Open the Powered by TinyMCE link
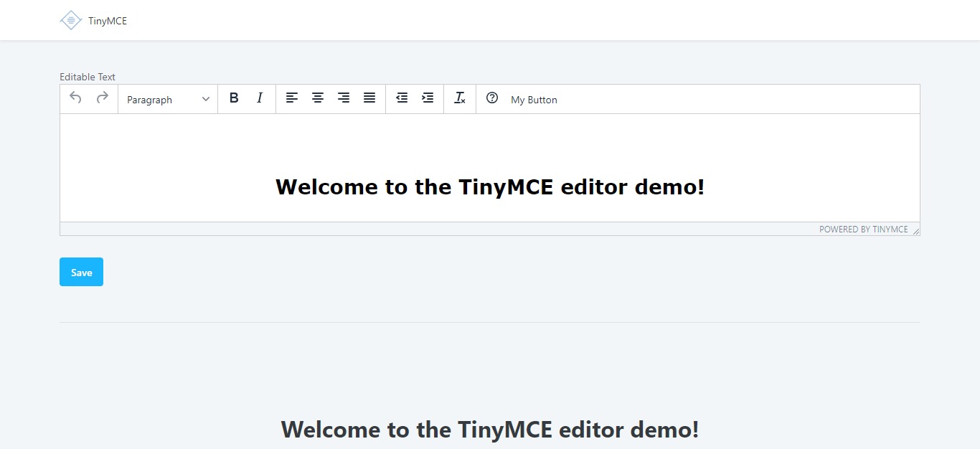The image size is (980, 449). click(864, 230)
